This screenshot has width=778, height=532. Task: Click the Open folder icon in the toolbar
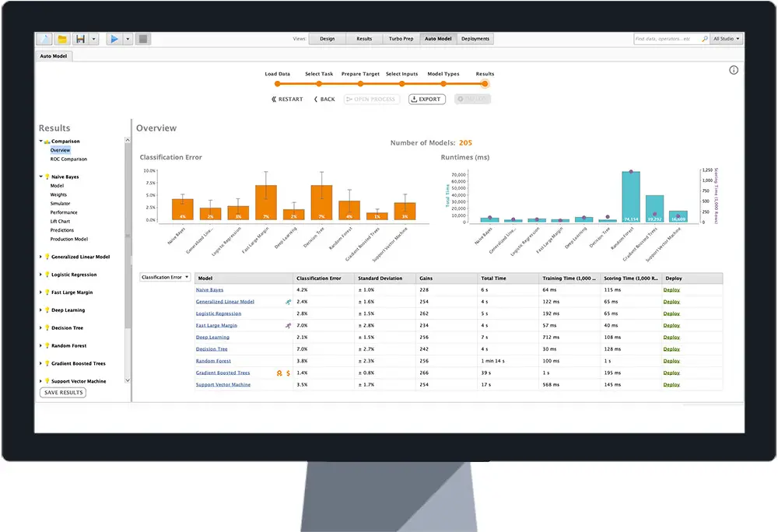pos(62,38)
